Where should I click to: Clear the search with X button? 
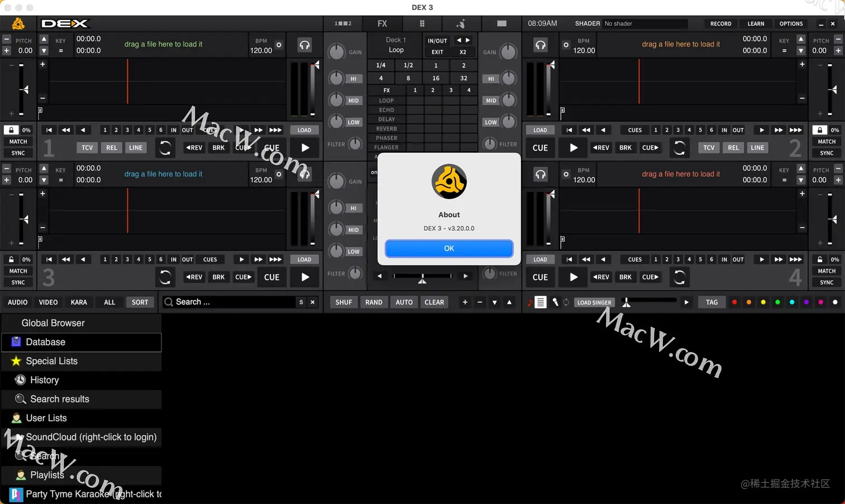click(x=312, y=302)
